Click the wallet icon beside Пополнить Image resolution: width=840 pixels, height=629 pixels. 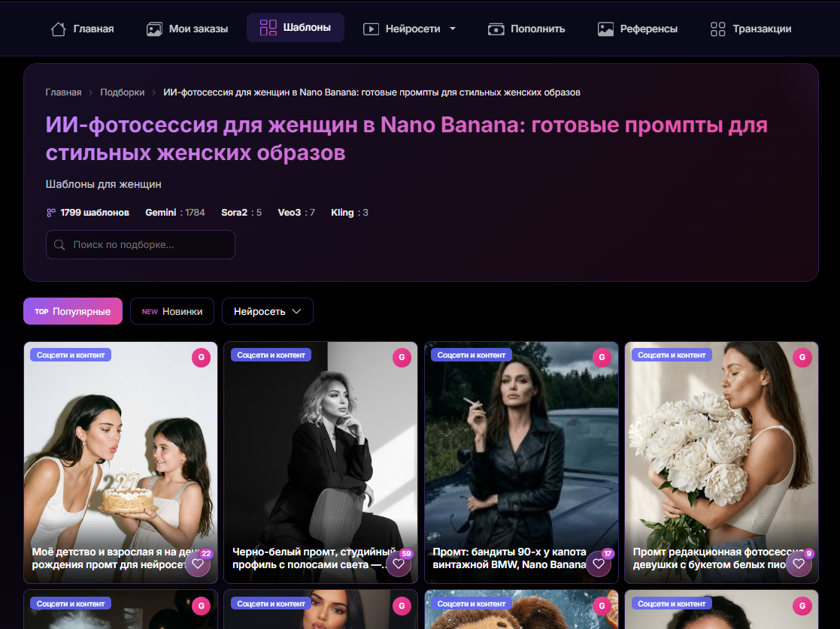click(x=496, y=29)
